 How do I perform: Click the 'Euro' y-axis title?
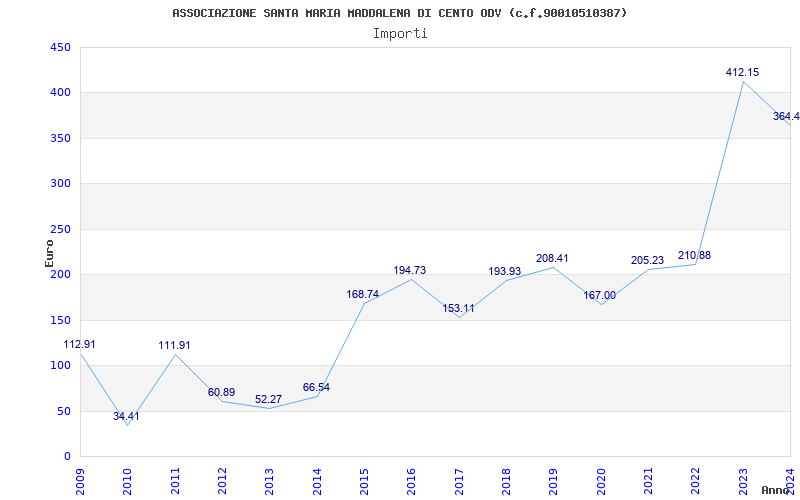[x=49, y=253]
